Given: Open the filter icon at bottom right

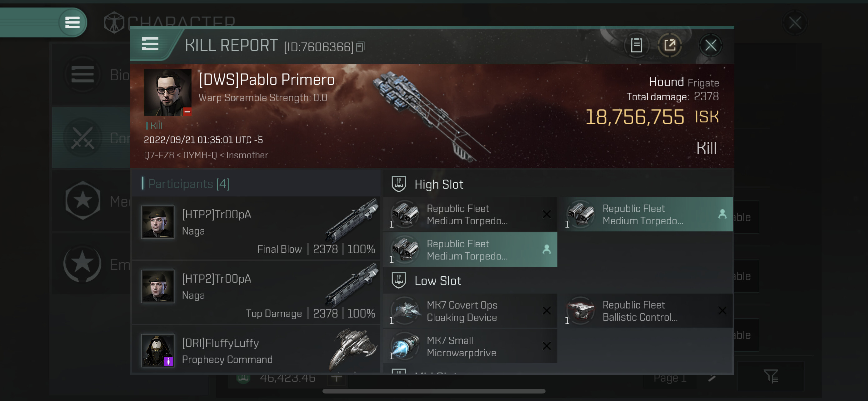Looking at the screenshot, I should click(x=770, y=376).
